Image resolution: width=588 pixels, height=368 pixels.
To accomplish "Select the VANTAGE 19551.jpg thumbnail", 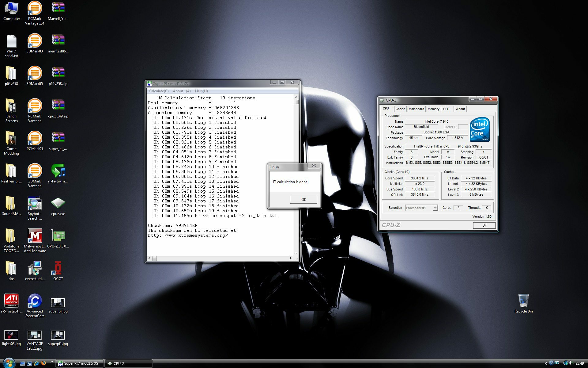I will point(35,340).
